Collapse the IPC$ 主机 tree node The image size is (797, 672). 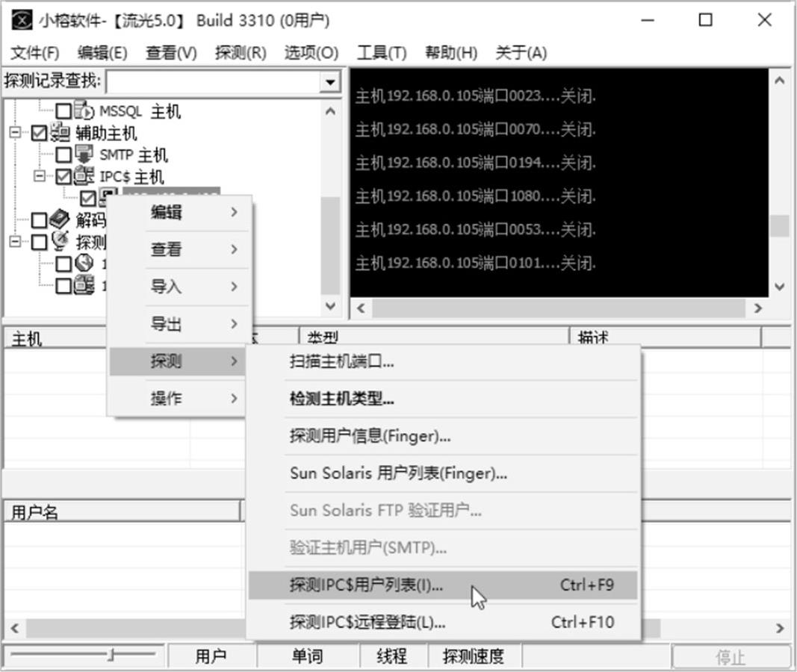[39, 176]
